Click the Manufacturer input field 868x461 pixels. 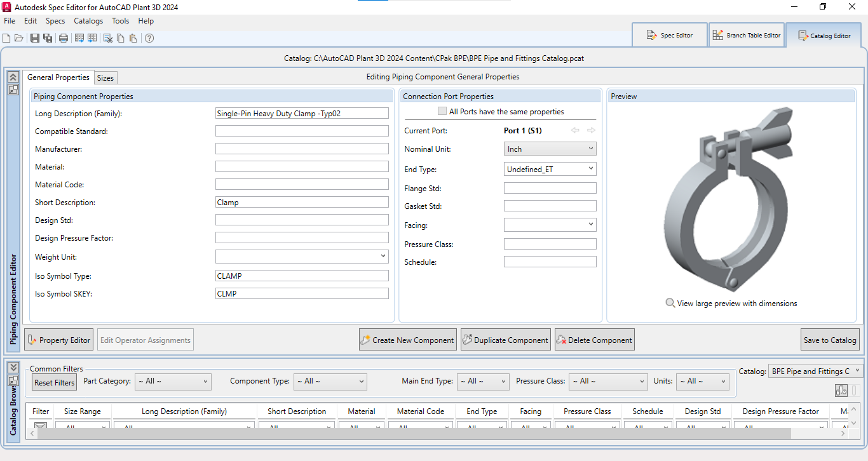click(x=302, y=149)
